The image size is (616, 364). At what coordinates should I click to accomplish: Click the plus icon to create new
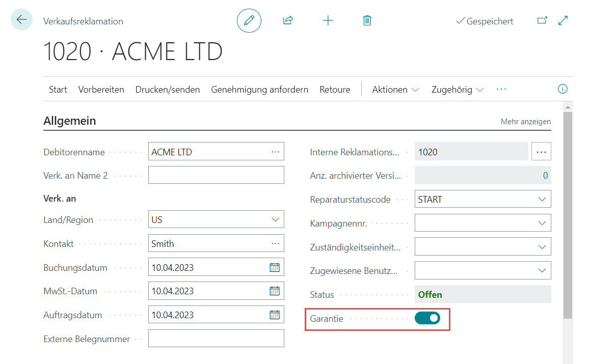coord(328,20)
